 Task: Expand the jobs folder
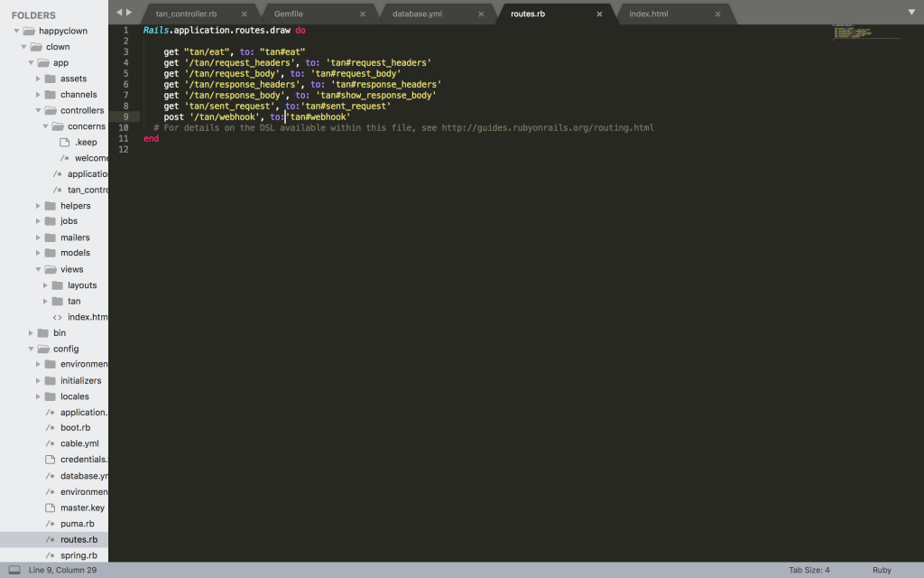coord(38,221)
